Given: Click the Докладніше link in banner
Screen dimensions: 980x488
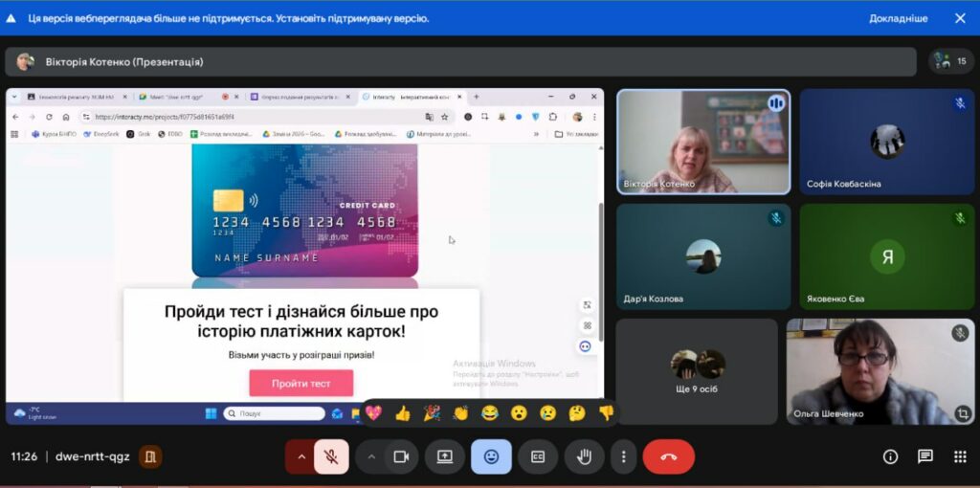Looking at the screenshot, I should (898, 18).
